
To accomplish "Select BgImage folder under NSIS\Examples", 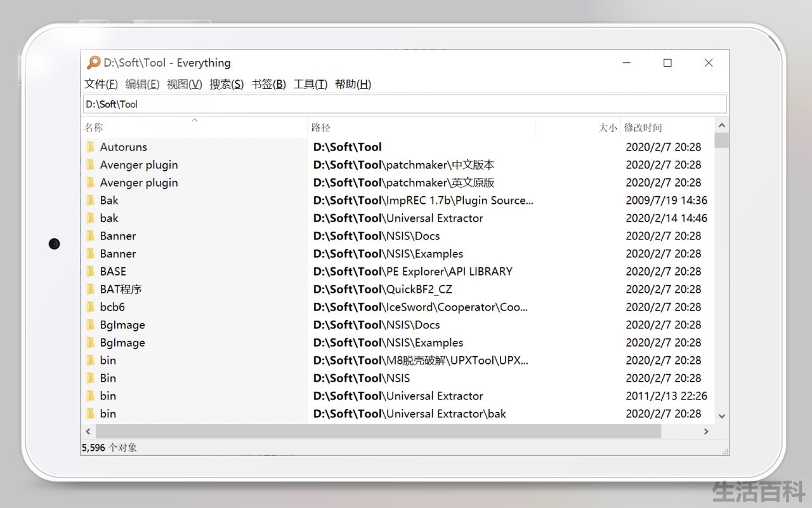I will 122,342.
